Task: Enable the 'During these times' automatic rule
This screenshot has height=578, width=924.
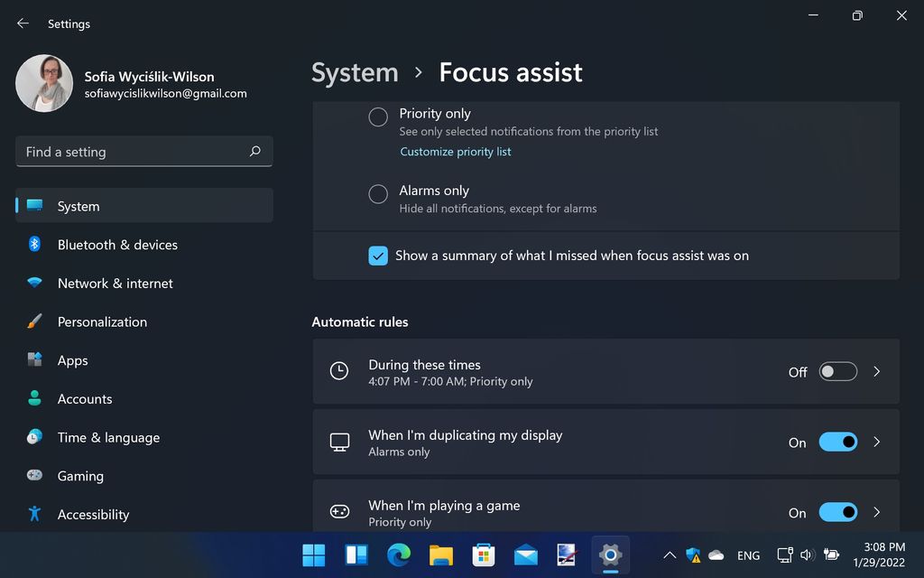Action: pos(837,371)
